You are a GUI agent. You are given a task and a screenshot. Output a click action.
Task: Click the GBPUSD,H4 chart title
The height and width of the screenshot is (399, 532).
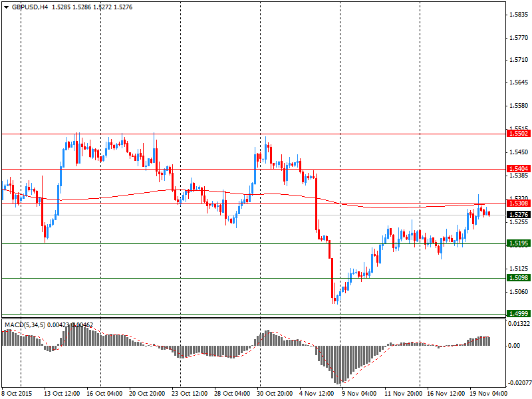pos(30,7)
